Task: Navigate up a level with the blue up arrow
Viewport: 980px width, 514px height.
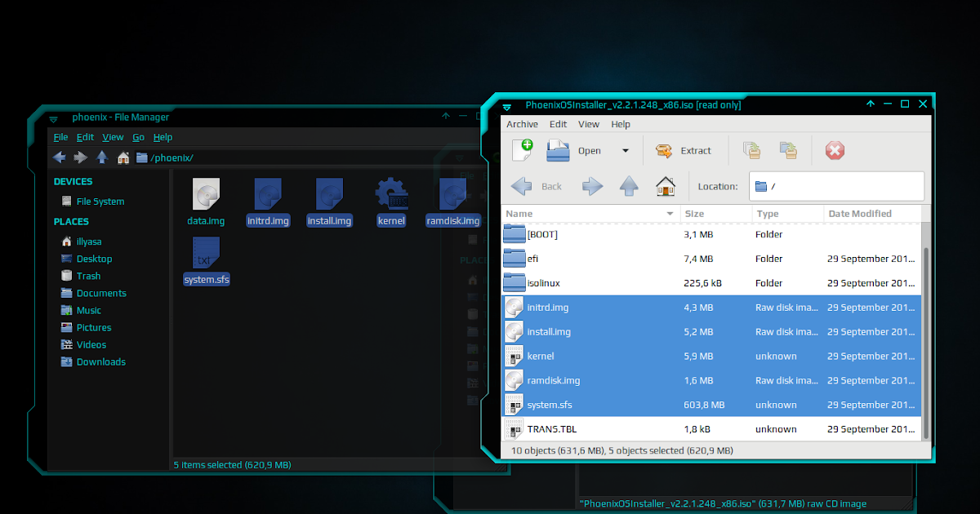Action: pyautogui.click(x=629, y=186)
